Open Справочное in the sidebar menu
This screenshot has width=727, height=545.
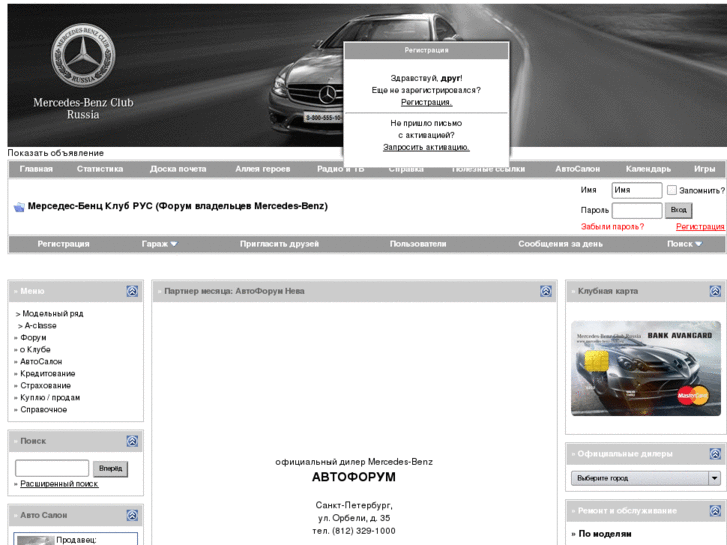tap(44, 410)
